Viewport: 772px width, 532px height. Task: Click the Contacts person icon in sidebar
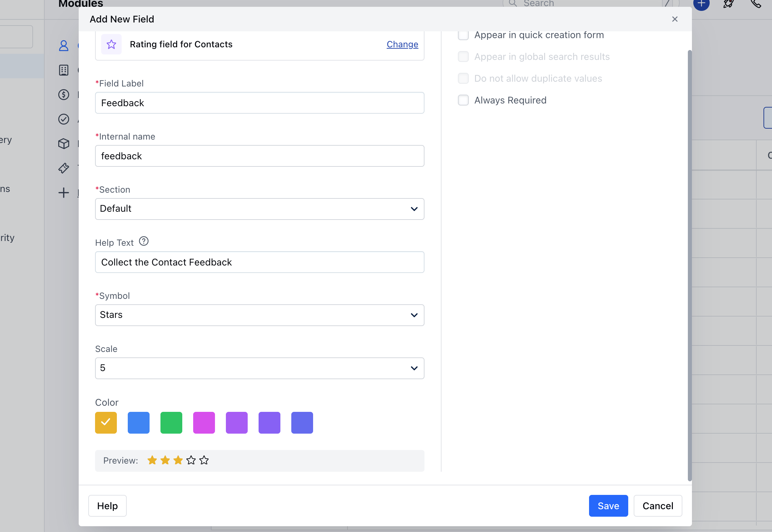(x=63, y=46)
